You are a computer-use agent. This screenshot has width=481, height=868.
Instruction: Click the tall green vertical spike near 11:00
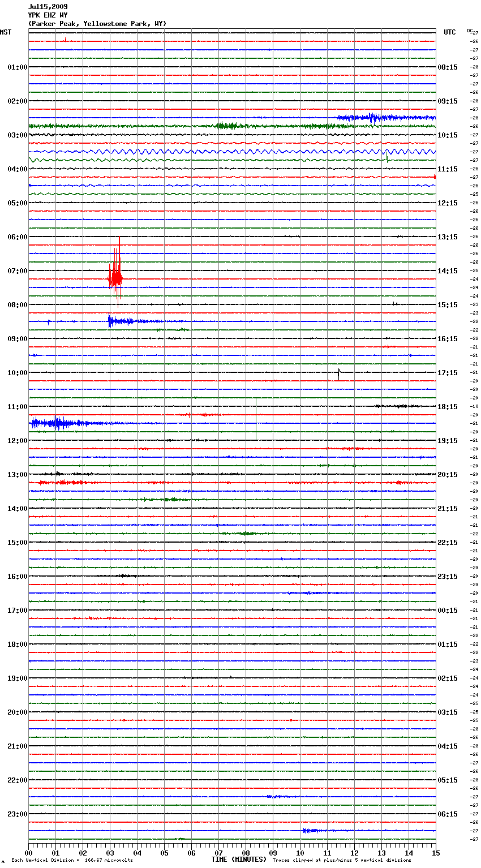[256, 419]
